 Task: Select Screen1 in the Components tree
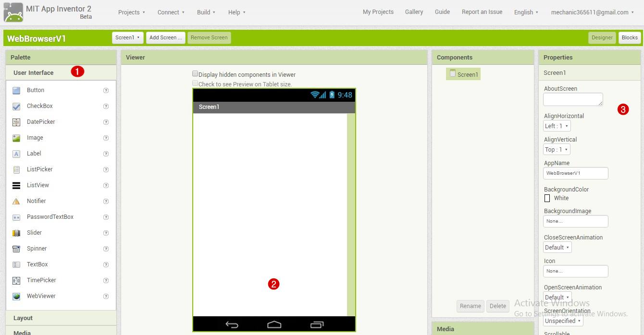463,74
